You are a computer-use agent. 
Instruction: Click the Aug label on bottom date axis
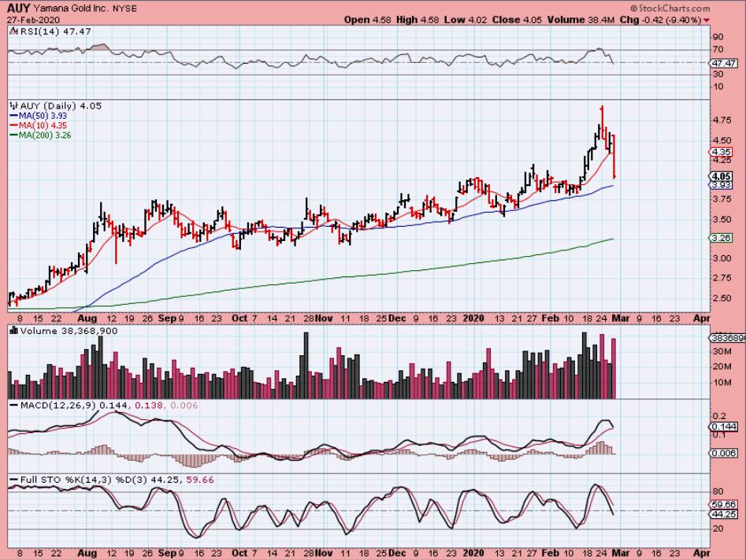click(x=87, y=553)
